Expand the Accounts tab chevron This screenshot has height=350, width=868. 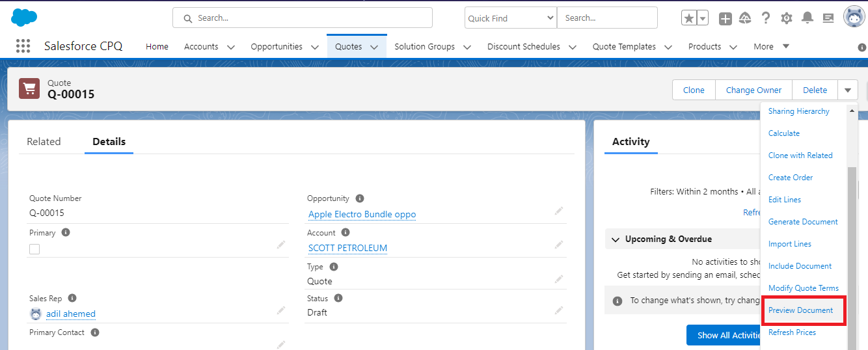click(231, 47)
